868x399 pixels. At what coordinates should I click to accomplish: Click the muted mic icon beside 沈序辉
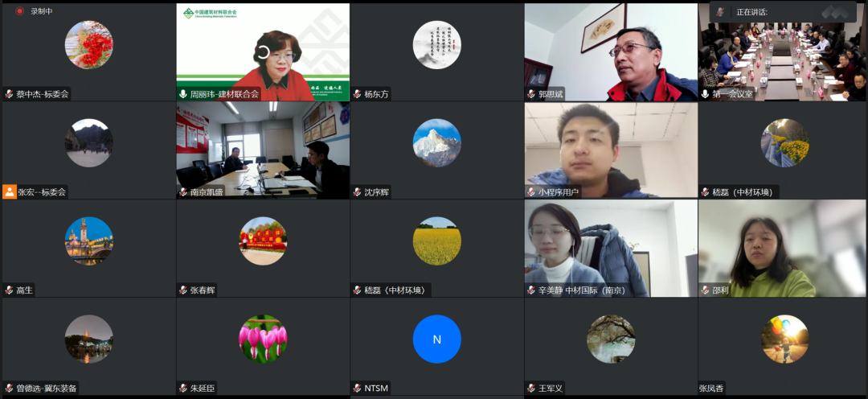[x=357, y=192]
